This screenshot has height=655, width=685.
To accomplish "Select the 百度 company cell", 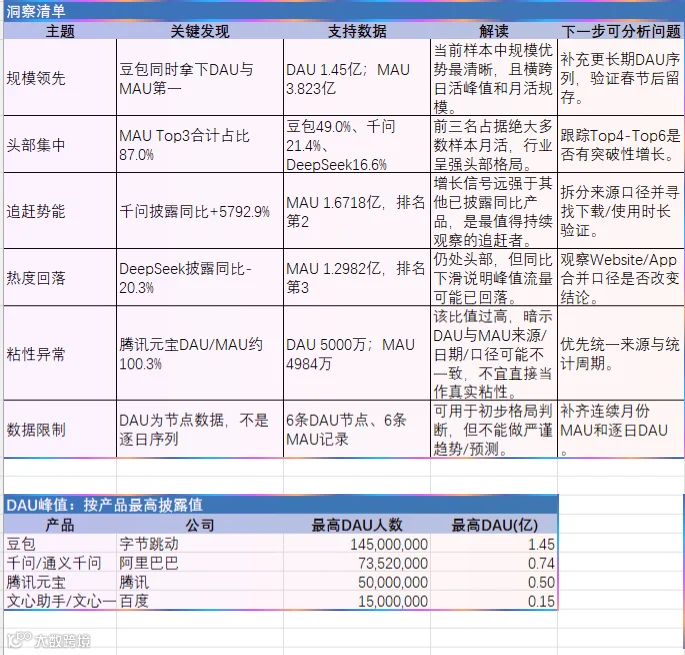I will (x=200, y=601).
